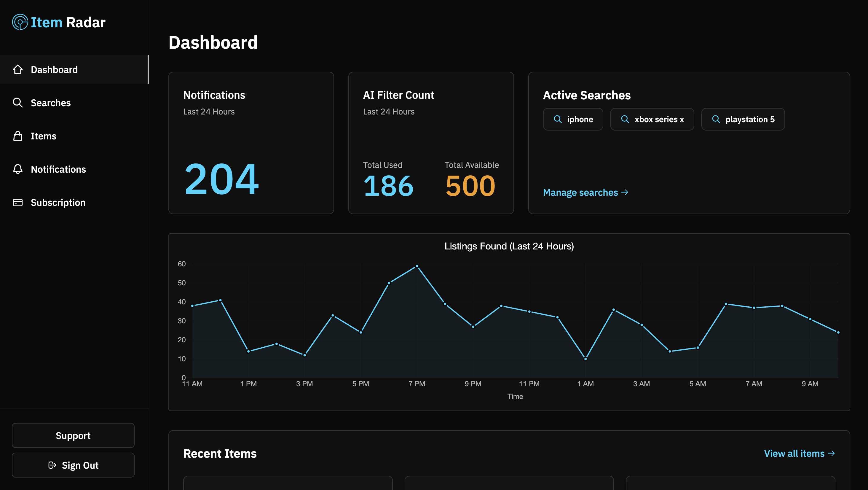Click the magnifier icon in playstation 5 chip

716,119
